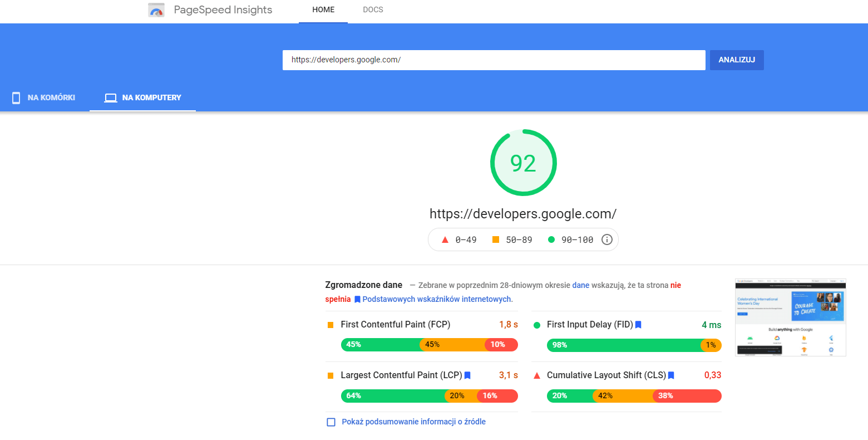Screen dimensions: 868x440
Task: Follow the 'dane' link in Zgromadzone dane text
Action: tap(581, 285)
